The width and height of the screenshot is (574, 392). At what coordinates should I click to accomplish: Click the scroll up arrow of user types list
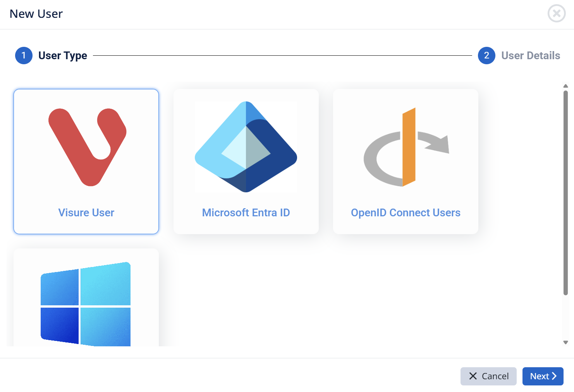(565, 86)
